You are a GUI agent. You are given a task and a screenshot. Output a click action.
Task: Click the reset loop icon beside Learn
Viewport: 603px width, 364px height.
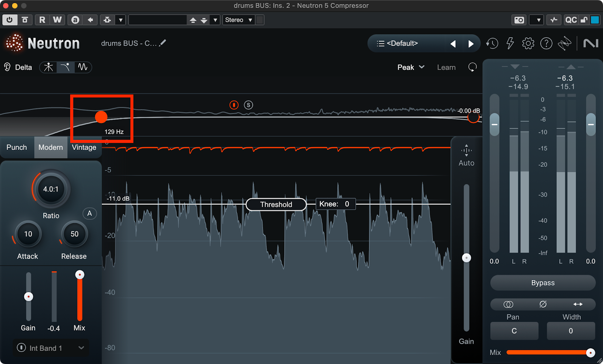coord(472,67)
